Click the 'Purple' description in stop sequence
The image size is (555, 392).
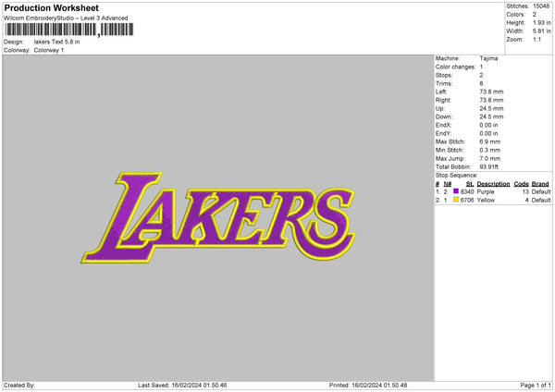pos(486,191)
